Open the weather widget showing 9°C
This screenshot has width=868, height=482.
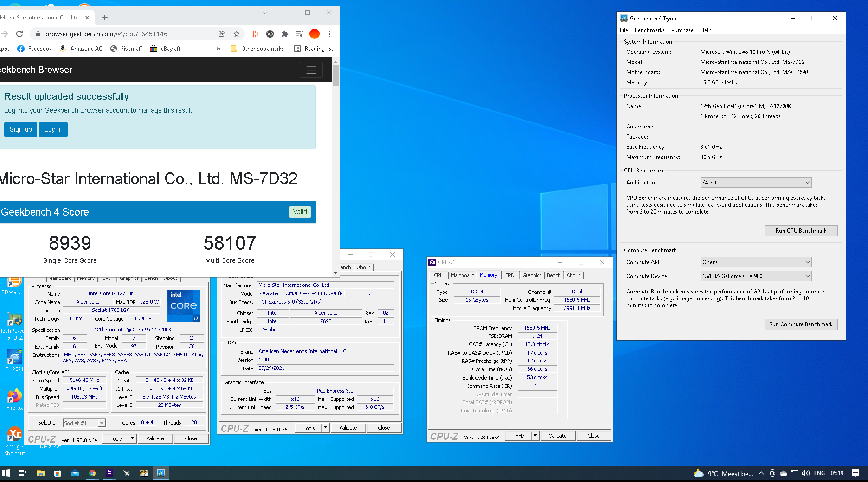pos(723,473)
